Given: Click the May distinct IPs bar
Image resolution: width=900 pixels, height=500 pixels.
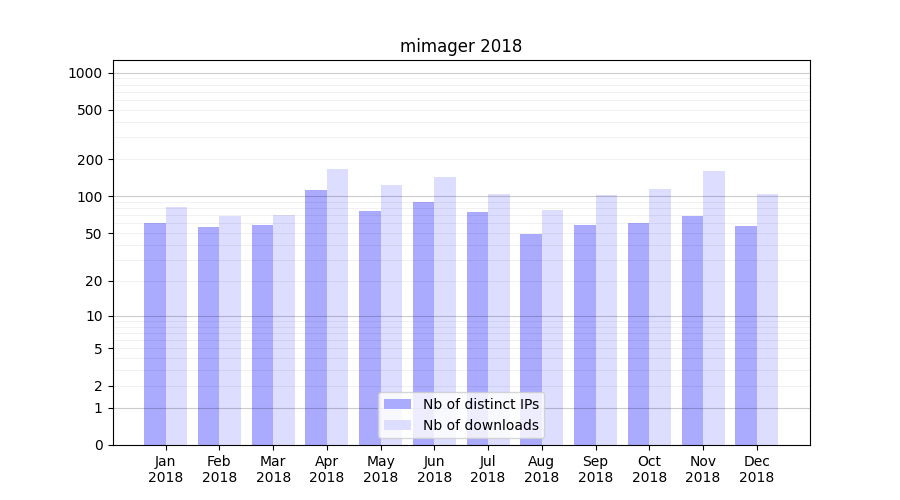Looking at the screenshot, I should click(370, 328).
